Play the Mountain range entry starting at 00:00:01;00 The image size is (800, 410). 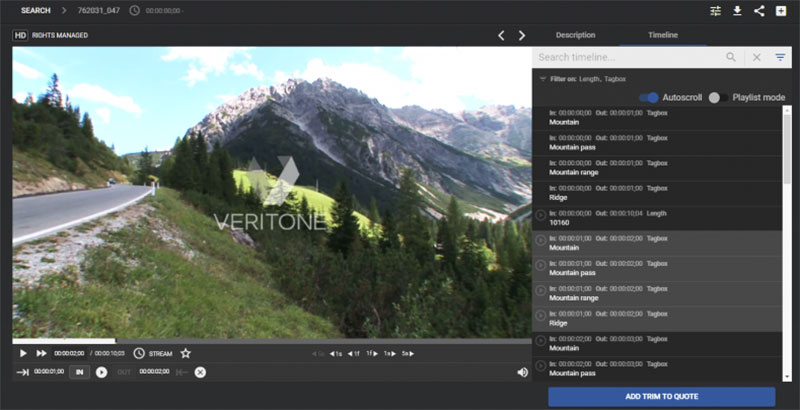541,290
